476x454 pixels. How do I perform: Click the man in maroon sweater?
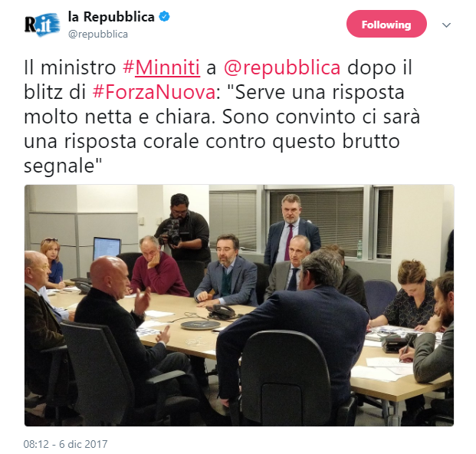[158, 267]
